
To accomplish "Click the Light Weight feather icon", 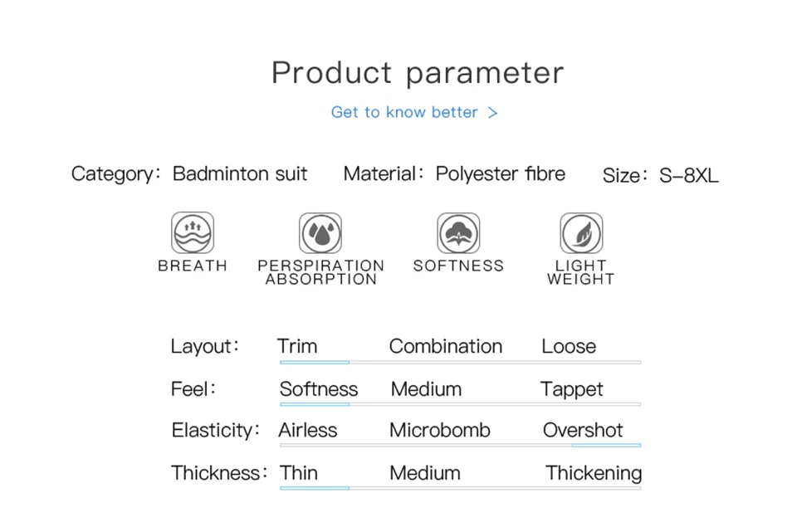I will click(581, 233).
